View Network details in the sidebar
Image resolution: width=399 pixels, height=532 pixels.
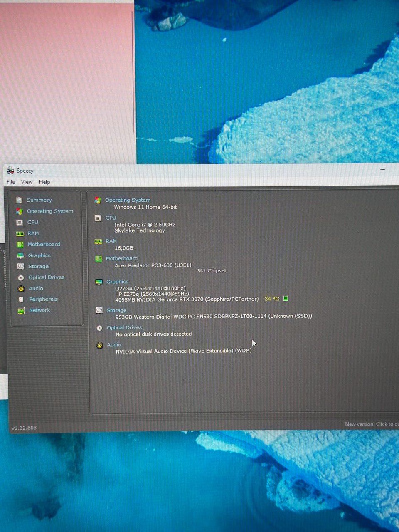40,310
